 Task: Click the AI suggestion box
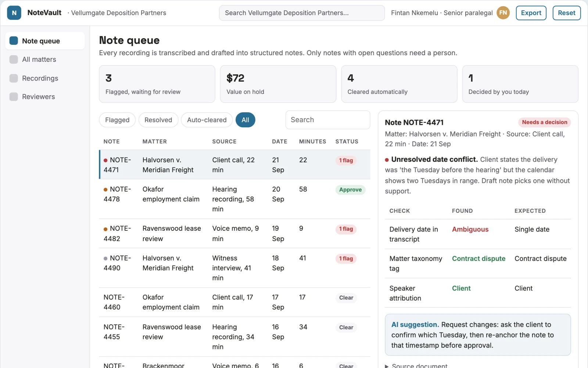(478, 335)
